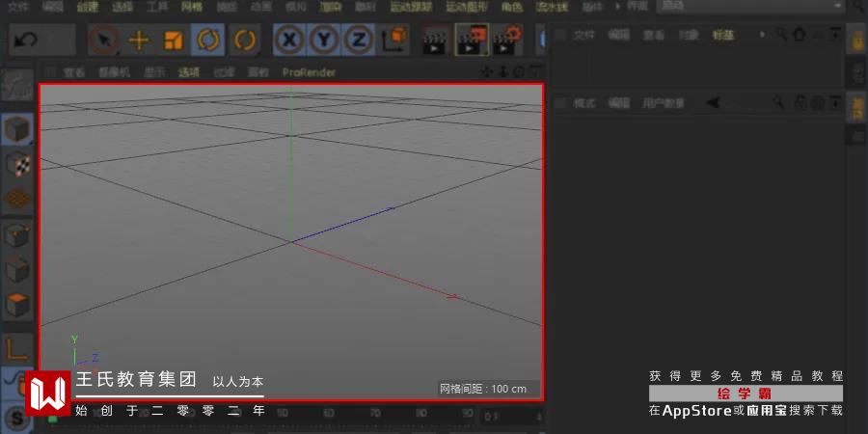Toggle Snap S icon at palette bottom
The width and height of the screenshot is (868, 434).
(x=18, y=419)
